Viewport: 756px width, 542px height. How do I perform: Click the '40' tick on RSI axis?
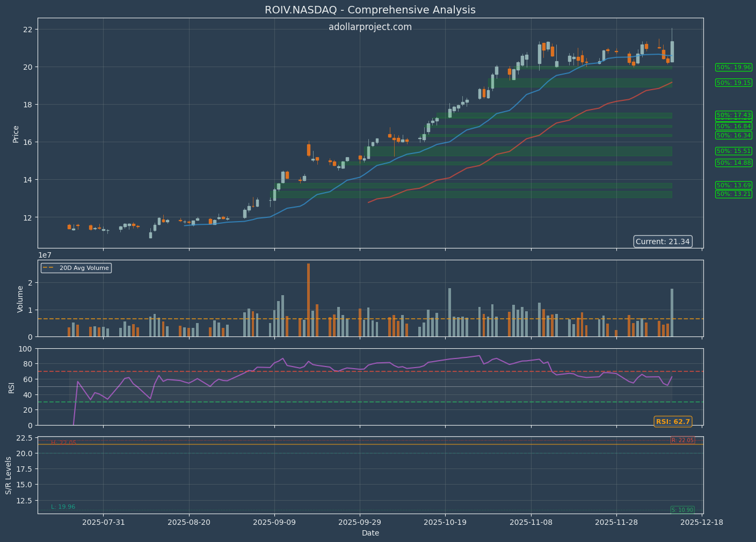[28, 395]
